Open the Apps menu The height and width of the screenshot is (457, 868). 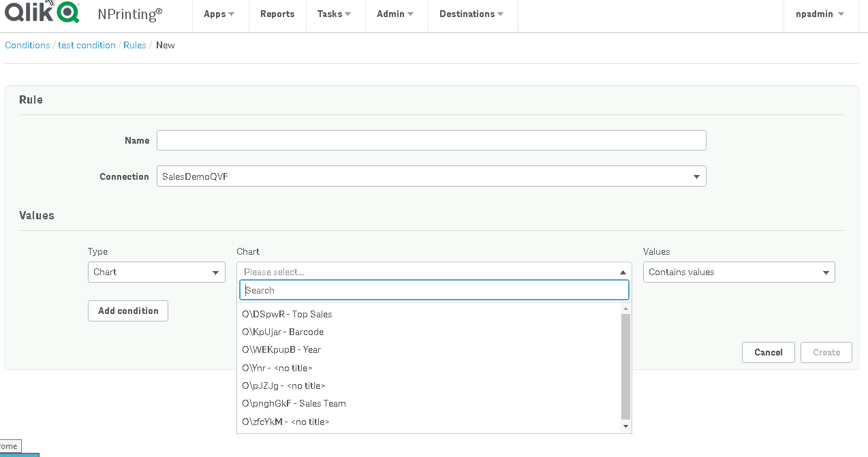[x=219, y=14]
